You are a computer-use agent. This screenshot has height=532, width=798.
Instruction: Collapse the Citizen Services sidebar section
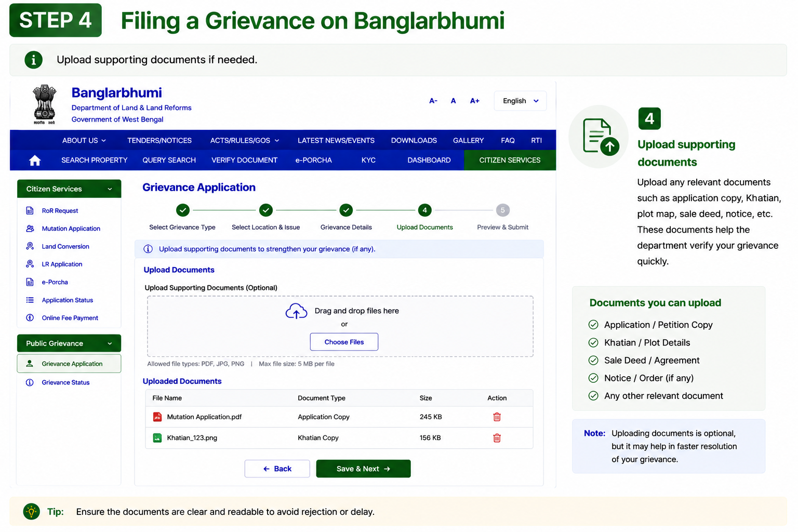click(69, 189)
